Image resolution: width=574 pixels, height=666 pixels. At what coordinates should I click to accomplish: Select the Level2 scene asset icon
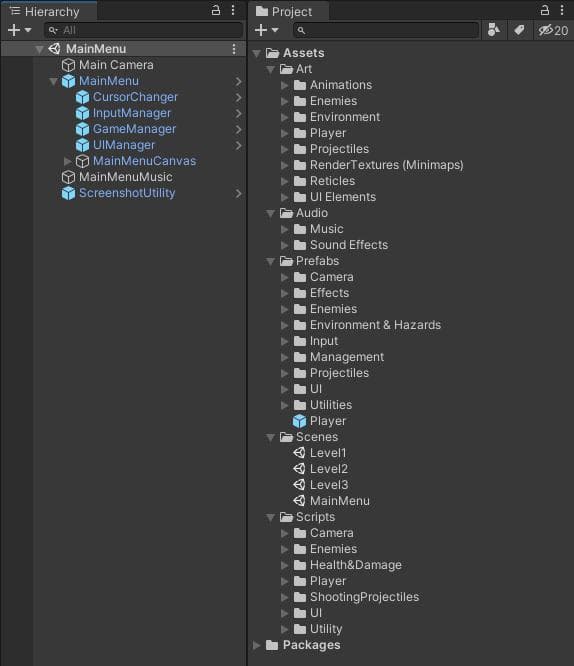click(300, 469)
